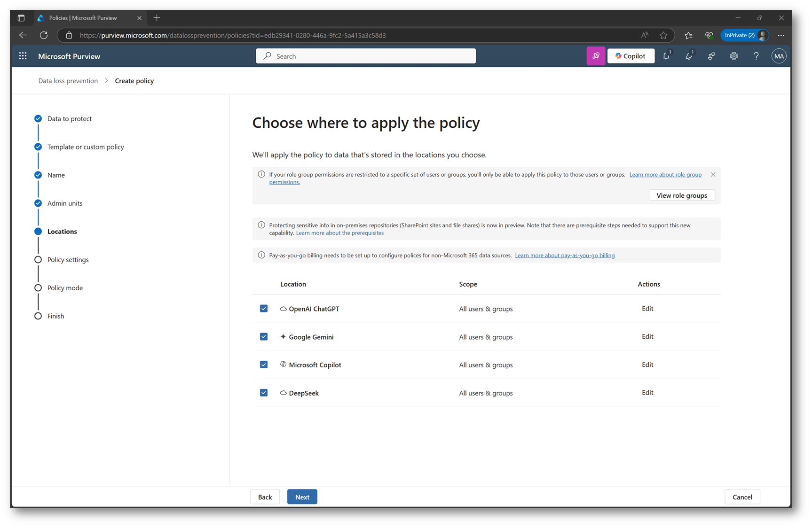Click the info icon beside pay-as-you-go notice

[x=261, y=255]
